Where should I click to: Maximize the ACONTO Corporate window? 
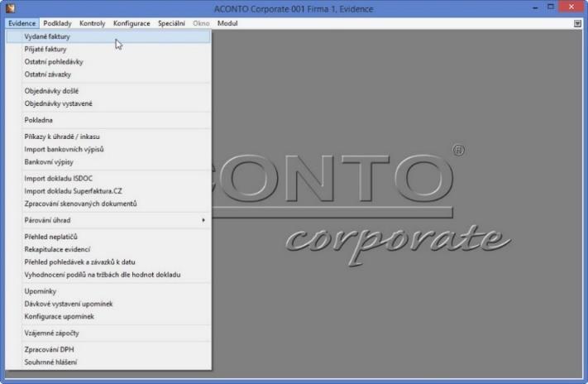(x=551, y=7)
